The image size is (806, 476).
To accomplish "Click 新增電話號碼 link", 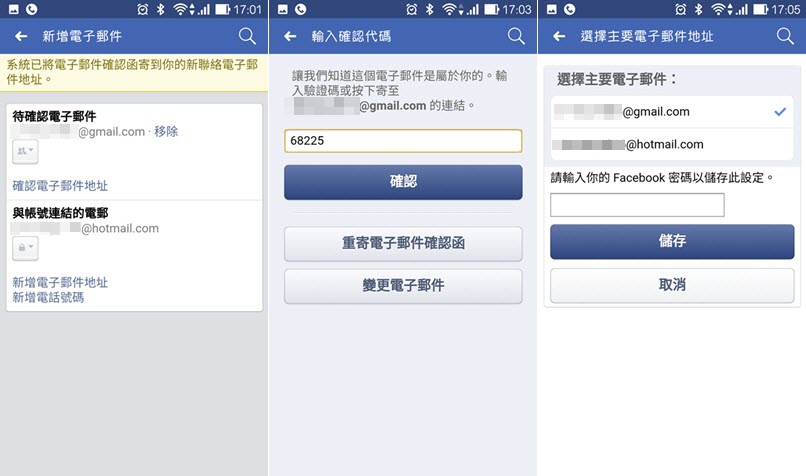I will [48, 297].
